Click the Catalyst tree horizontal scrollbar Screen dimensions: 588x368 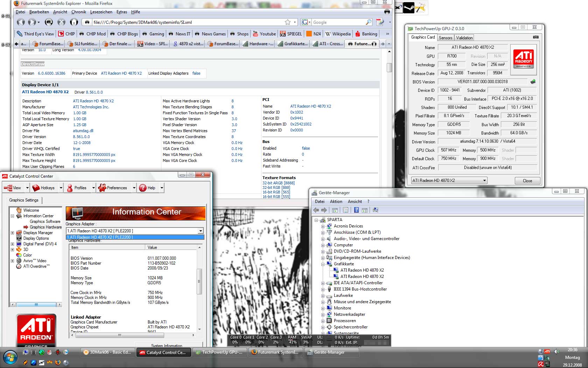(36, 305)
